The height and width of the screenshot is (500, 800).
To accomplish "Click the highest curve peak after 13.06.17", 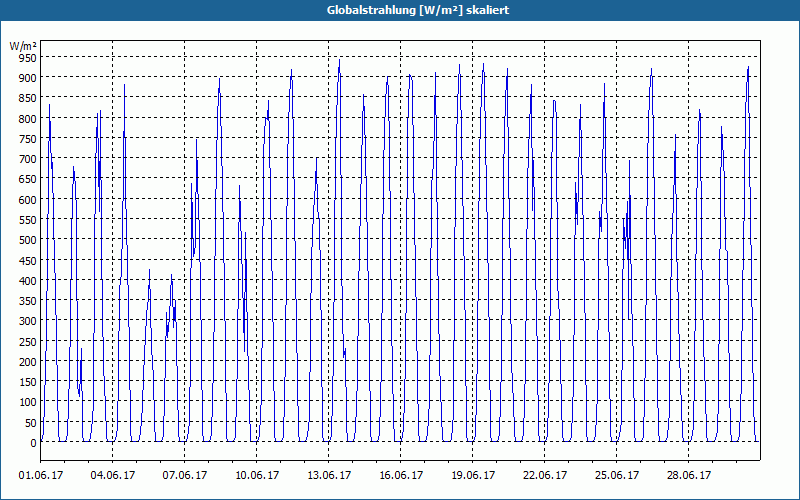I will click(x=339, y=60).
